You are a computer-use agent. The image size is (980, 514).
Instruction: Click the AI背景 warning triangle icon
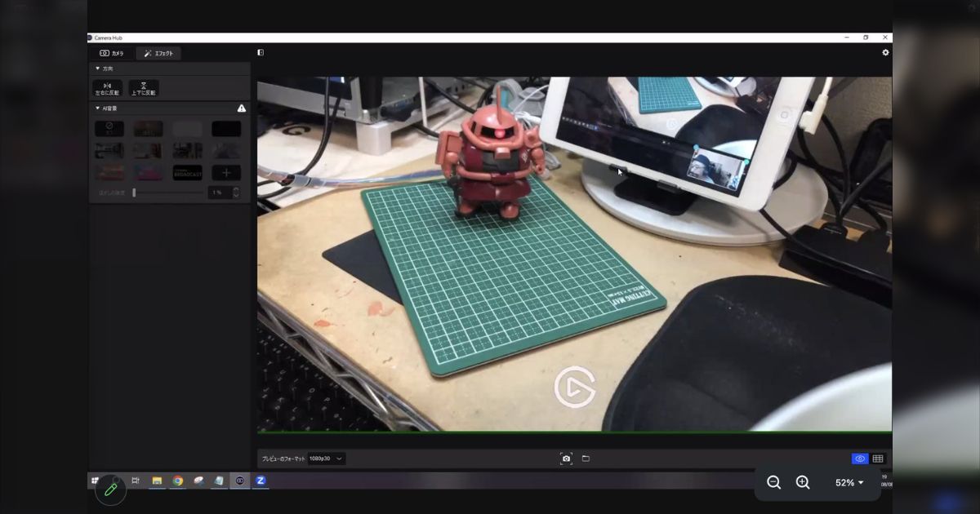point(242,108)
